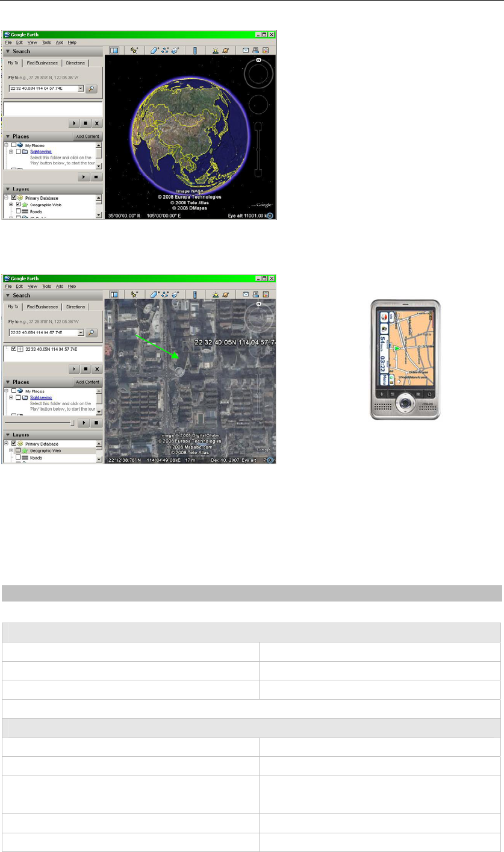Click clear X search button in globe view window

pyautogui.click(x=96, y=123)
